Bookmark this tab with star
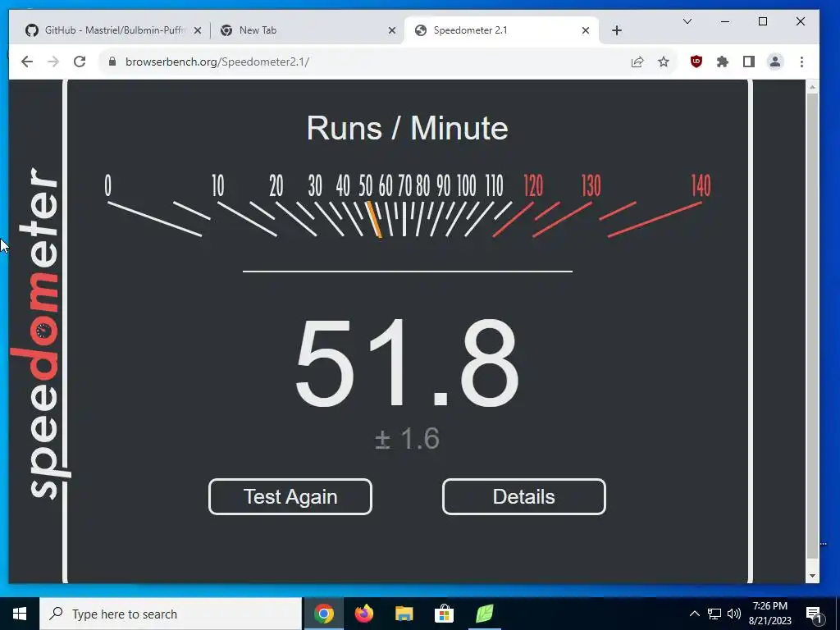Image resolution: width=840 pixels, height=630 pixels. pyautogui.click(x=663, y=62)
